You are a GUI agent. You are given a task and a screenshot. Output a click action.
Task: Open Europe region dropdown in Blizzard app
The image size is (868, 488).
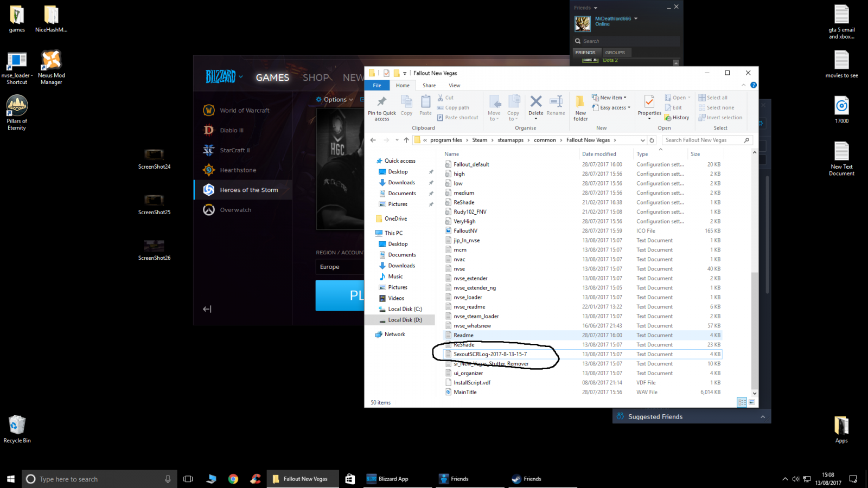pyautogui.click(x=340, y=267)
